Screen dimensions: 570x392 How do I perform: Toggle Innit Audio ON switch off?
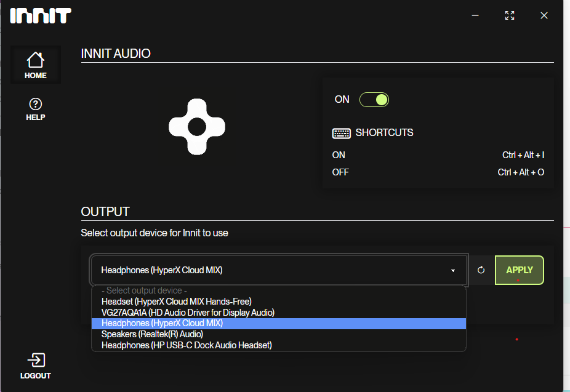point(374,100)
